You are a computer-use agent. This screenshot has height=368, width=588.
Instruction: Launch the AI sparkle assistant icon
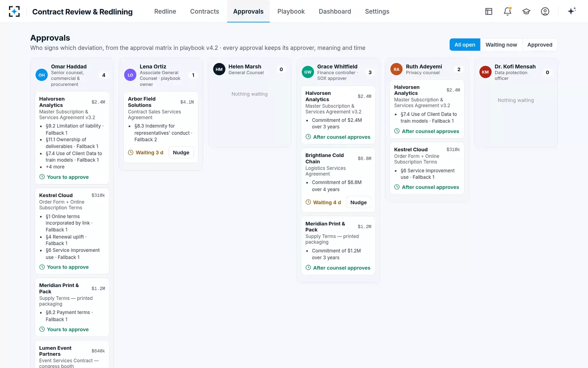pyautogui.click(x=572, y=11)
